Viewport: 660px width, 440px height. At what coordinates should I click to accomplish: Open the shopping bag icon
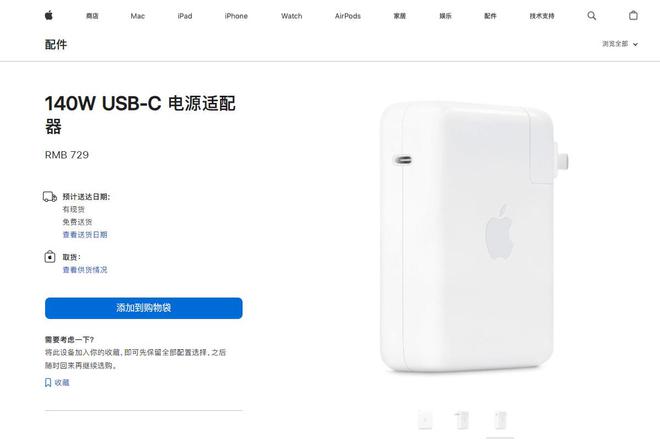pos(633,16)
